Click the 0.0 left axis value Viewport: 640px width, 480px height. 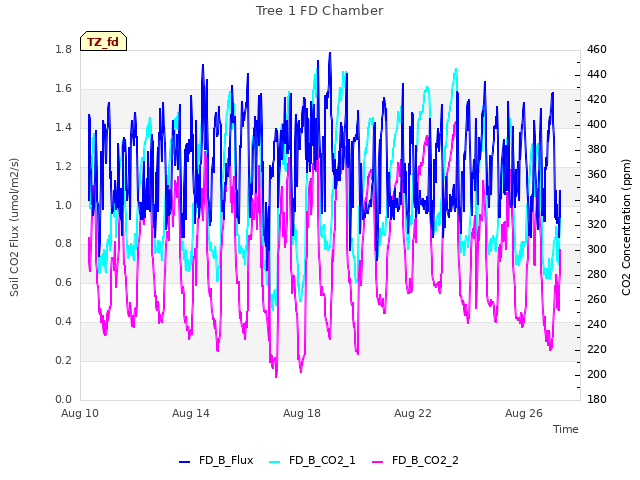(64, 400)
